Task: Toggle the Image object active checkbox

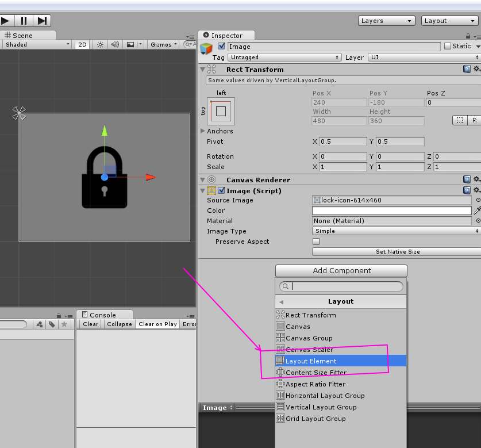Action: [x=221, y=46]
